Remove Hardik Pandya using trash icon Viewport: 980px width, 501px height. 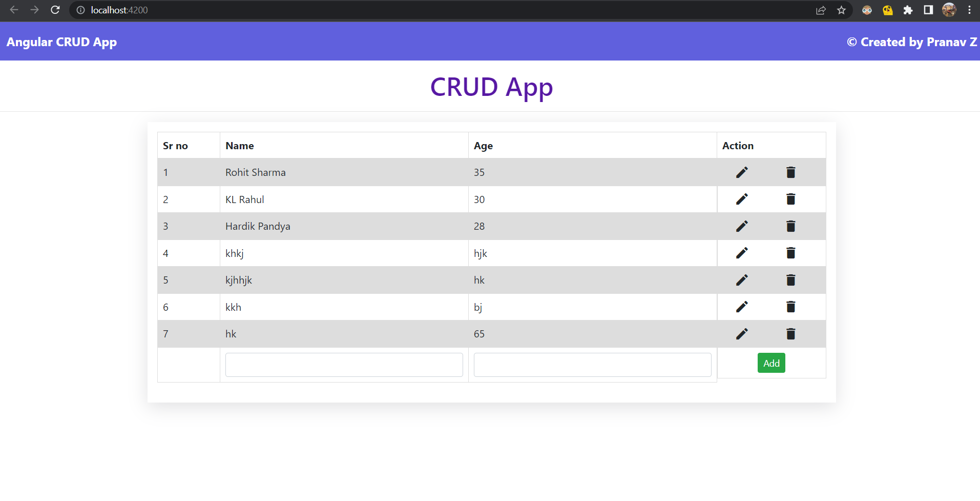(790, 226)
